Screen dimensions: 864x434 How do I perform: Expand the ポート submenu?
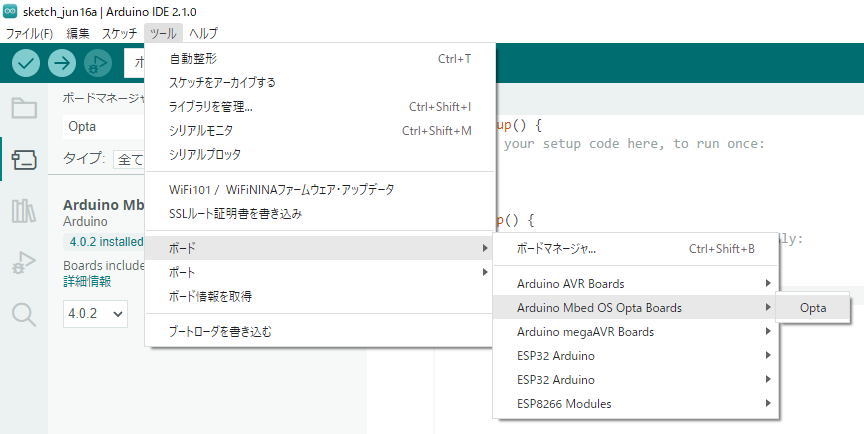click(x=319, y=273)
